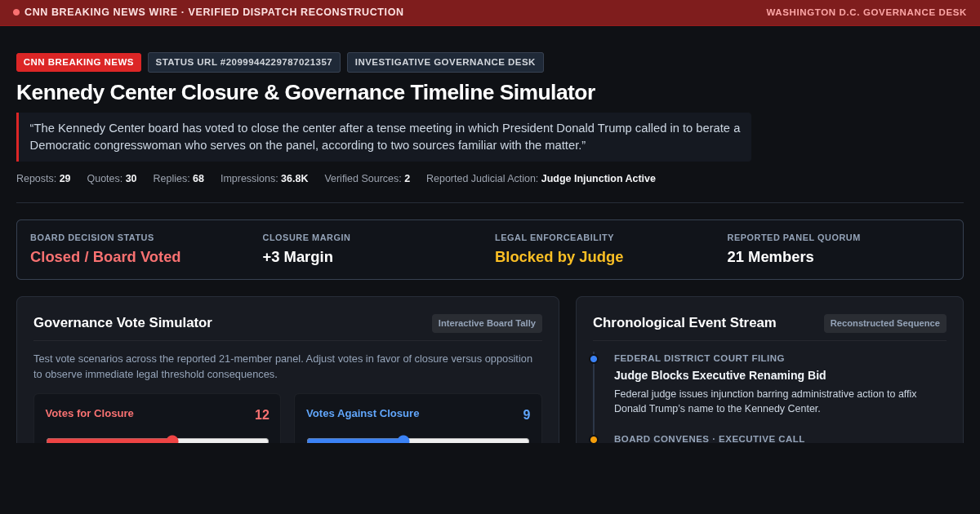Screen dimensions: 980x514
Task: Click the 21 Members quorum value
Action: pos(770,257)
